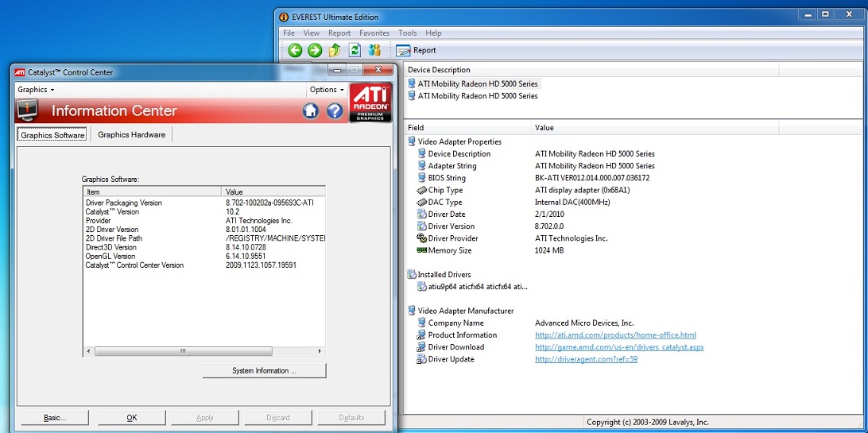Click the horizontal scrollbar thumb in Graphics Software list
The height and width of the screenshot is (433, 868).
coord(184,351)
